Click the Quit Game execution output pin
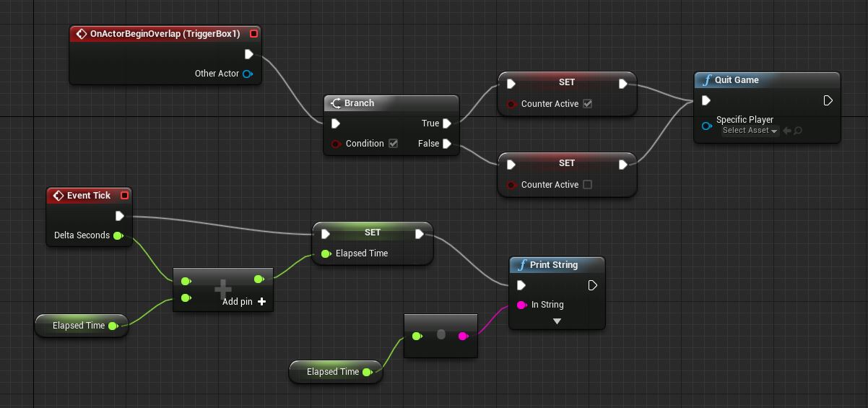 tap(828, 100)
